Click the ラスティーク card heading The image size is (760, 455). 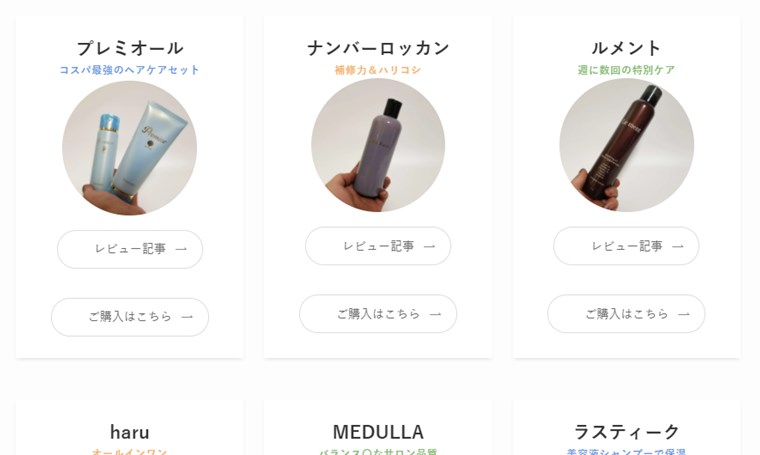click(x=626, y=432)
